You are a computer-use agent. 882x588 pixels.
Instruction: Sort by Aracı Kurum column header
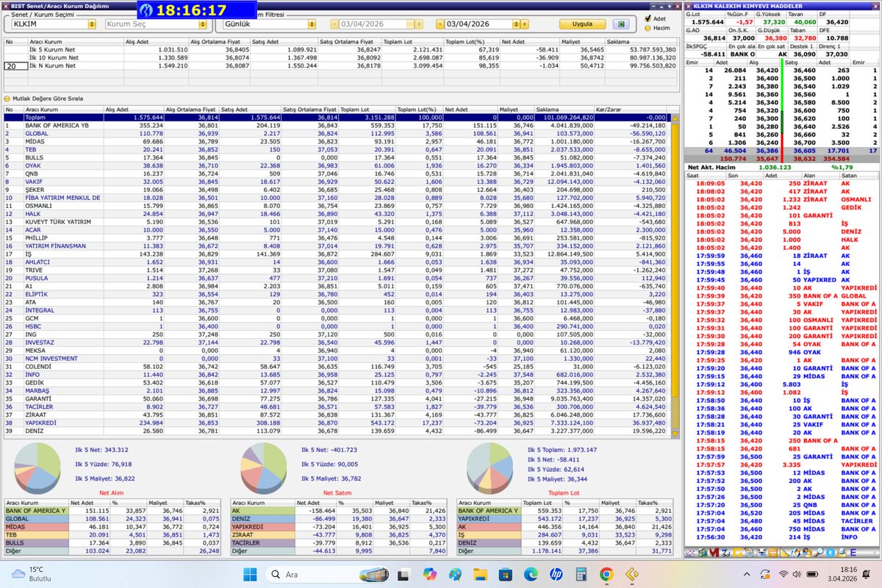click(64, 109)
